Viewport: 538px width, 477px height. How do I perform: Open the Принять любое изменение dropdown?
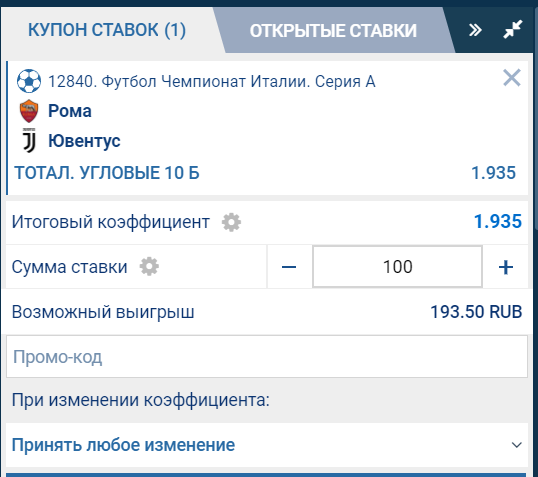tap(267, 445)
